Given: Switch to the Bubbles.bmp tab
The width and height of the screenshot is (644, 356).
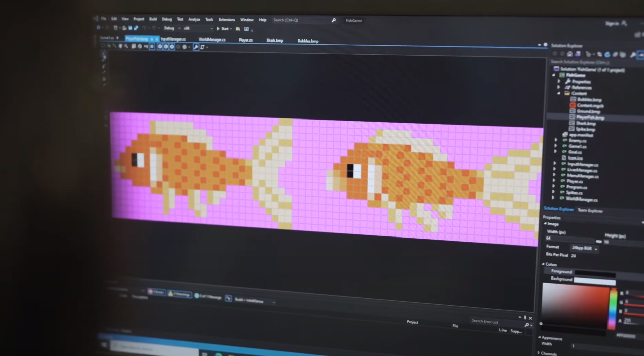Looking at the screenshot, I should pos(308,41).
